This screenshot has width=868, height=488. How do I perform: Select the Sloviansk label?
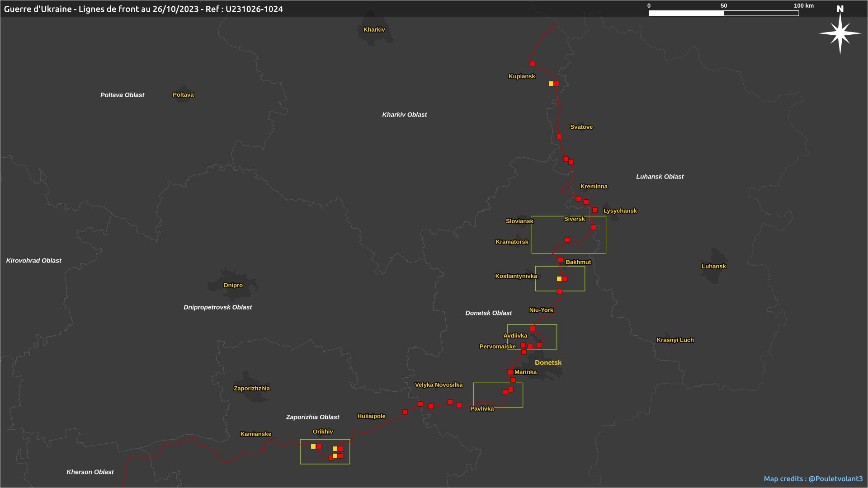click(519, 221)
